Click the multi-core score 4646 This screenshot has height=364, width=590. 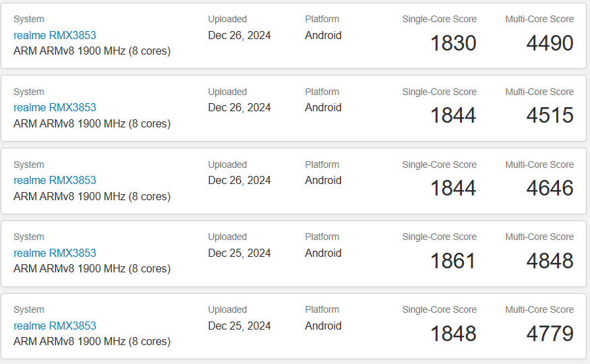(x=550, y=188)
